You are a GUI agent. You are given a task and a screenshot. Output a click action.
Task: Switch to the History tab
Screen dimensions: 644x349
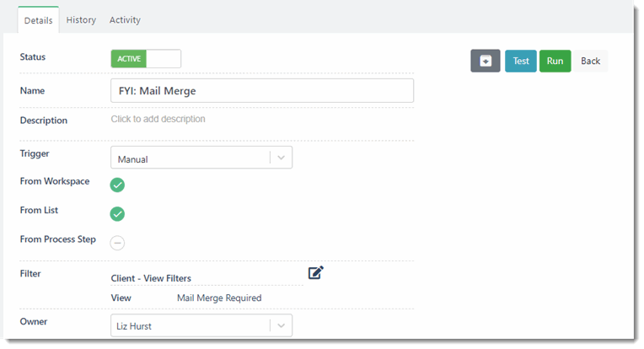81,19
